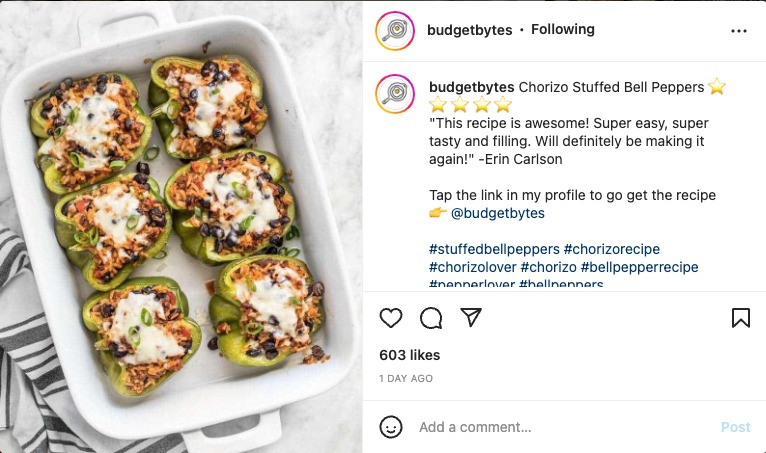This screenshot has height=453, width=766.
Task: Click the budgetbytes avatar beside the caption
Action: click(395, 94)
